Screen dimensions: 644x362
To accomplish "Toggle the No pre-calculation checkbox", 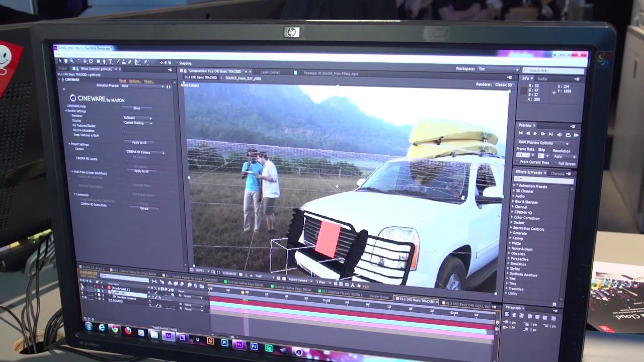I will (x=125, y=131).
